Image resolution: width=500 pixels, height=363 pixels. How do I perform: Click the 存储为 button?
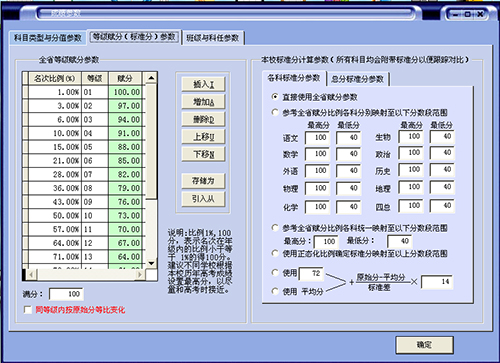coord(203,181)
